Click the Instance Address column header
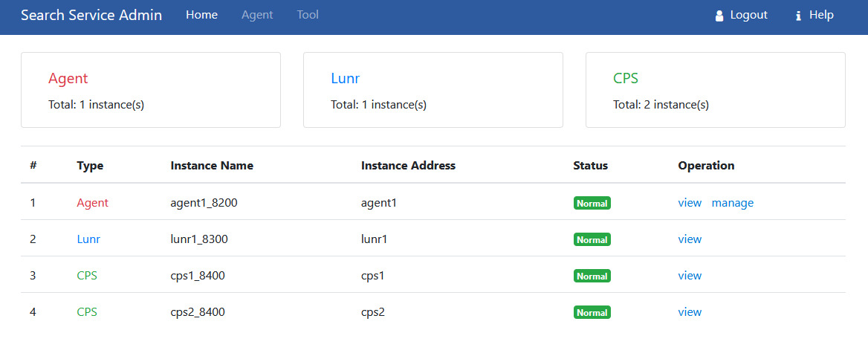 [x=408, y=165]
